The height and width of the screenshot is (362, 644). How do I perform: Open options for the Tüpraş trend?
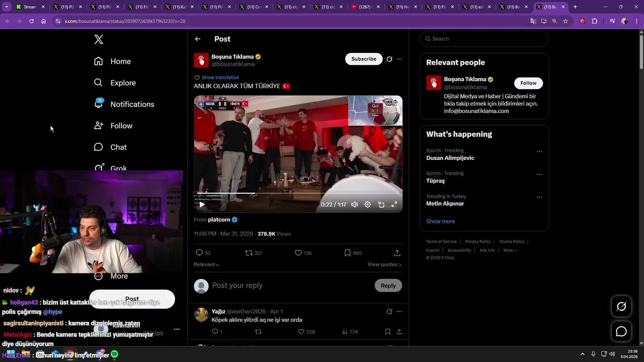[x=539, y=174]
